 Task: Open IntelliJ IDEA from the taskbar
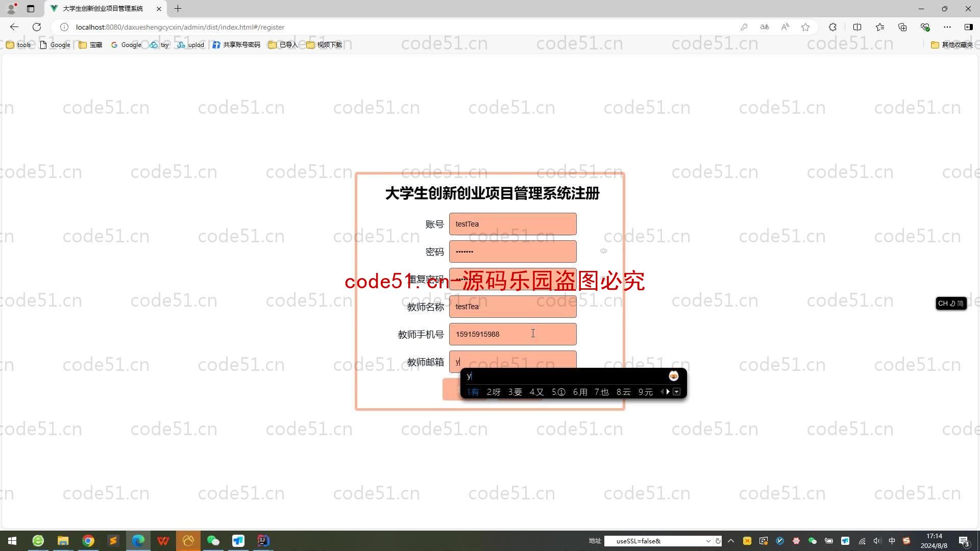coord(263,541)
